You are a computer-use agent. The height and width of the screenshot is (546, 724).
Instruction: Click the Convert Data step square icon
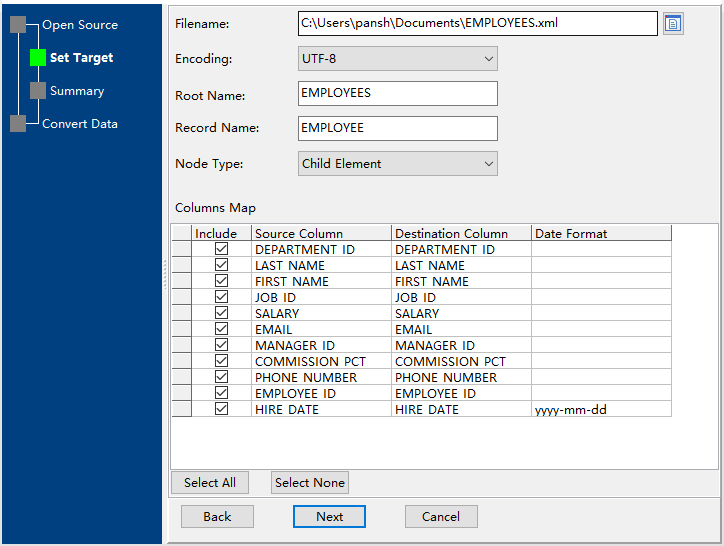coord(18,124)
